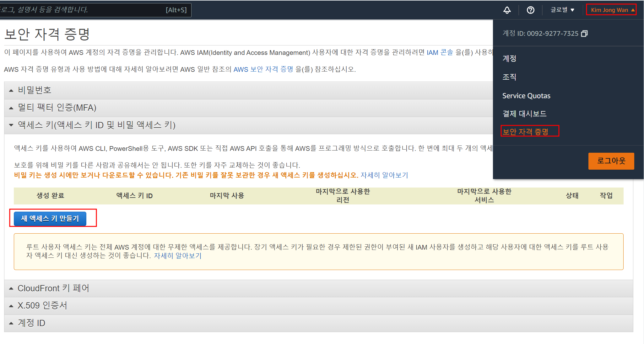This screenshot has width=644, height=344.
Task: Click the notifications bell icon
Action: click(507, 10)
